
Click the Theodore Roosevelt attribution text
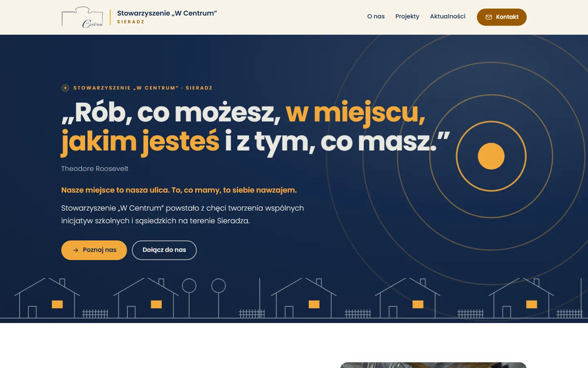click(95, 168)
